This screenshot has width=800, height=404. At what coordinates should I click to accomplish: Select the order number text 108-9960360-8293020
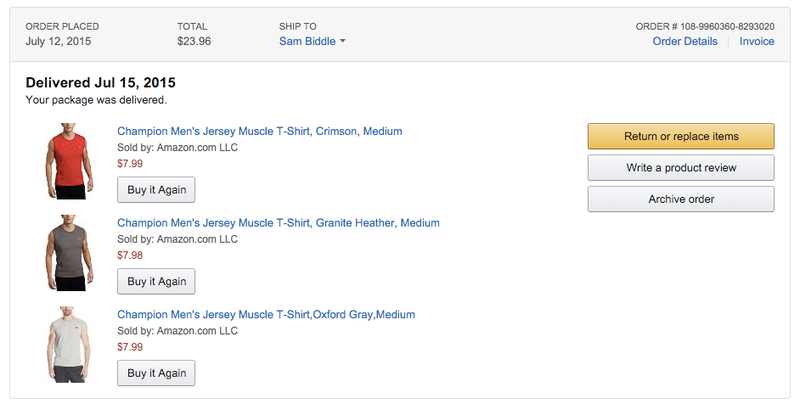[x=727, y=27]
